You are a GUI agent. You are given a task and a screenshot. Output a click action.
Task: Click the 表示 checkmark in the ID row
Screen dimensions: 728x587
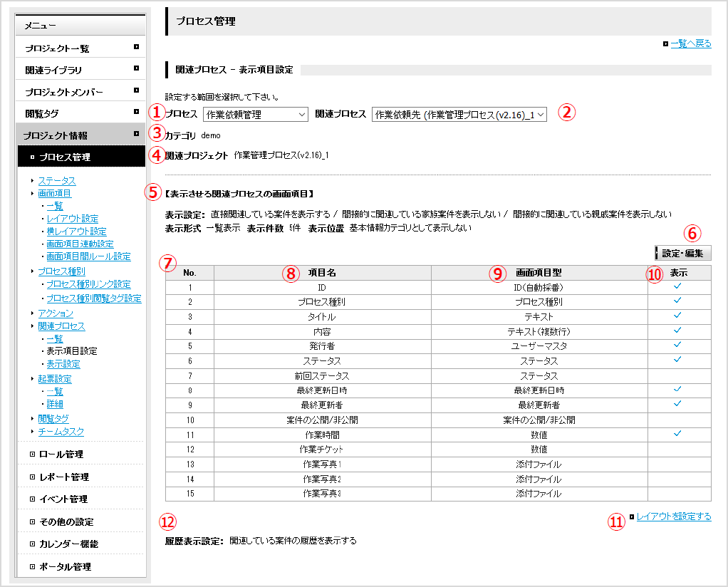(x=677, y=286)
